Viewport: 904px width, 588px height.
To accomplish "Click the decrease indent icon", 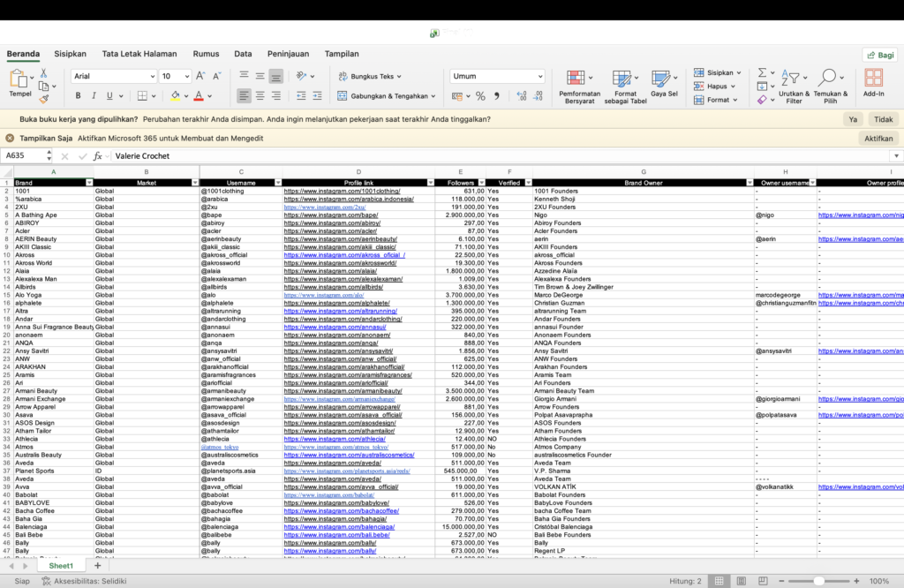I will (301, 95).
